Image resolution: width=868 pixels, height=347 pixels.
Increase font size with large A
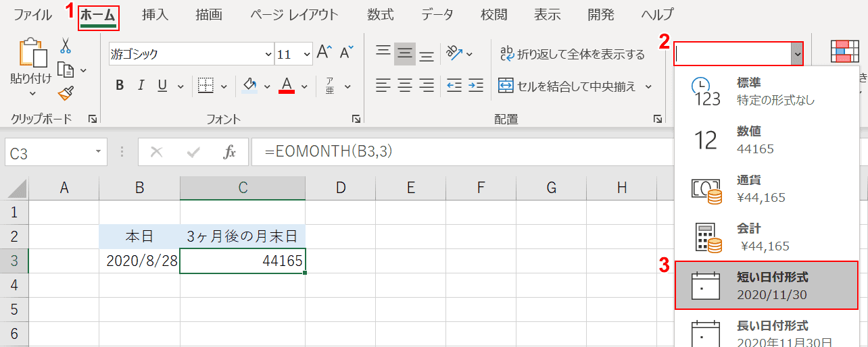324,53
